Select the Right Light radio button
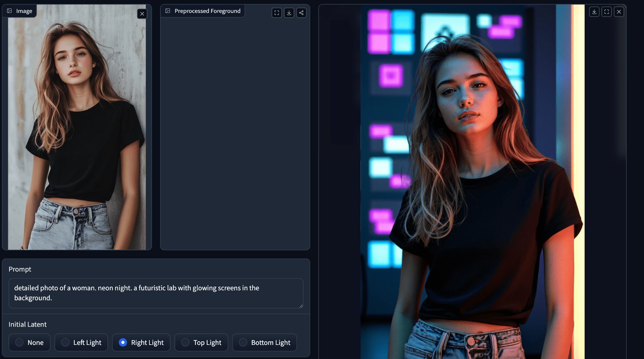This screenshot has width=644, height=359. (123, 343)
